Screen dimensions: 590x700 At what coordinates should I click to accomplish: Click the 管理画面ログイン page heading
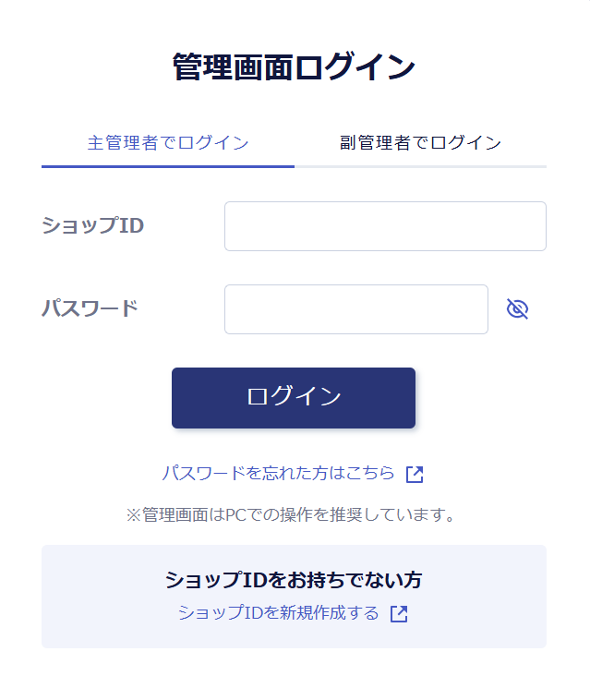pyautogui.click(x=294, y=67)
